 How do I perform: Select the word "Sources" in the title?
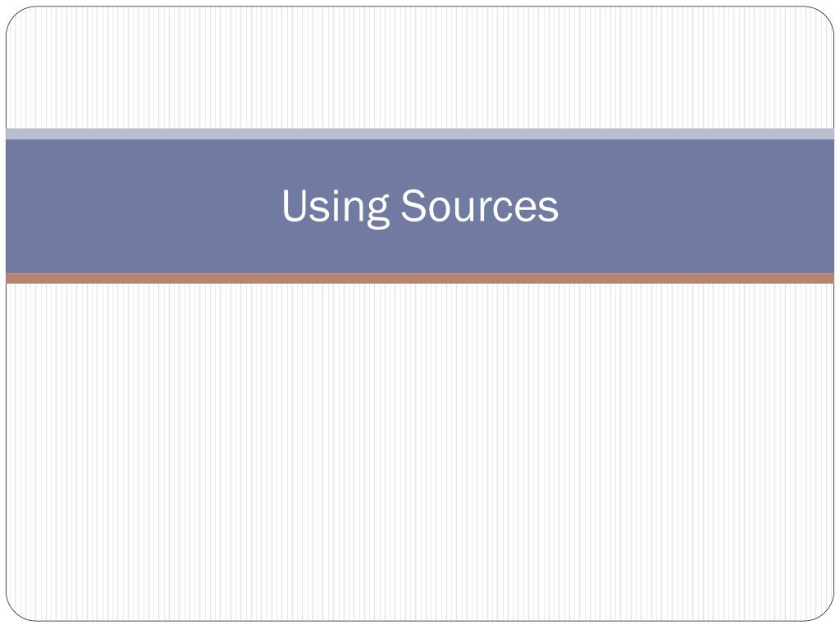(479, 205)
